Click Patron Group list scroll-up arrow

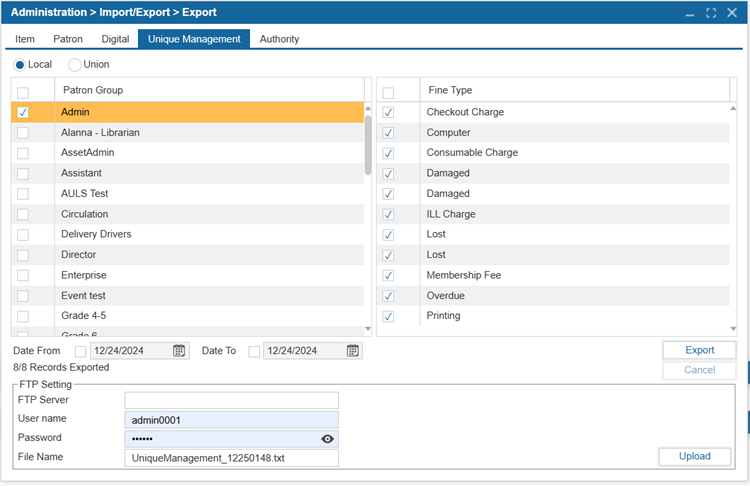pos(368,109)
